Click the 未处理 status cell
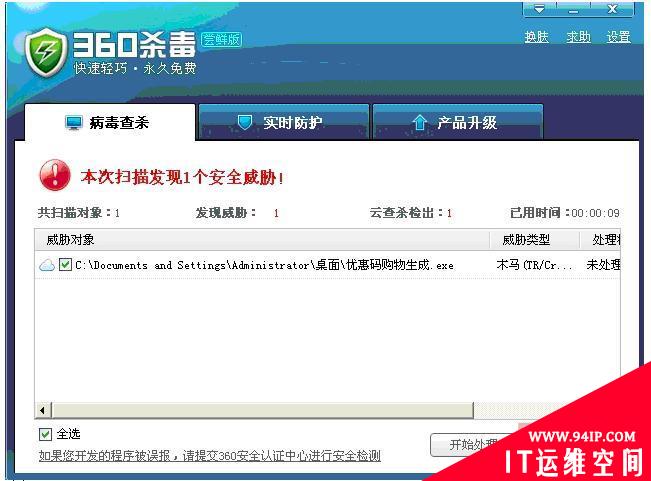Image resolution: width=651 pixels, height=481 pixels. pos(603,265)
